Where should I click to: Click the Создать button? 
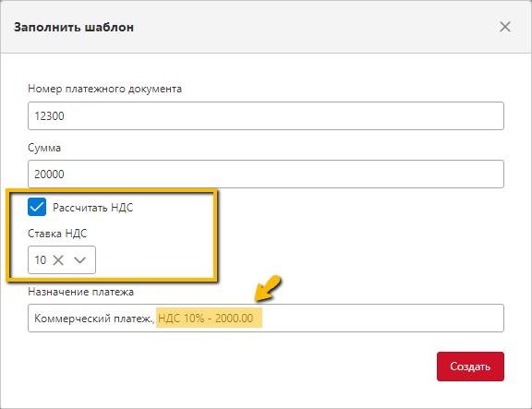coord(470,367)
